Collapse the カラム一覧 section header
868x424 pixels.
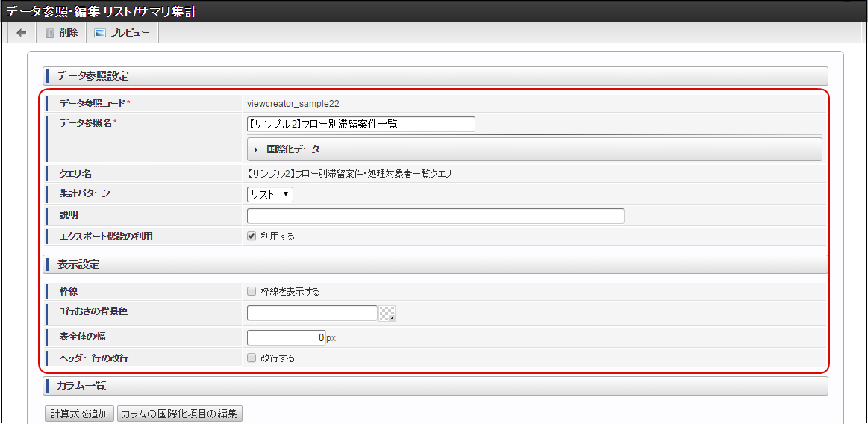click(x=435, y=386)
